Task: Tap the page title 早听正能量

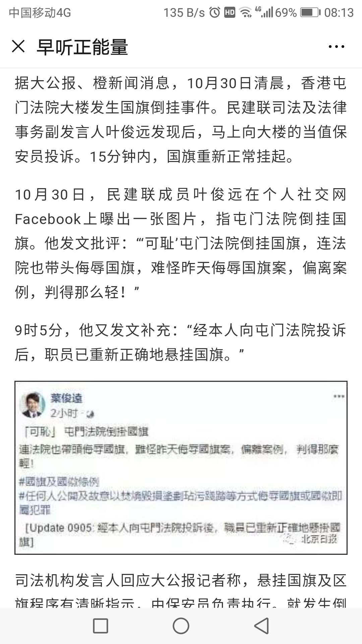Action: click(x=82, y=47)
